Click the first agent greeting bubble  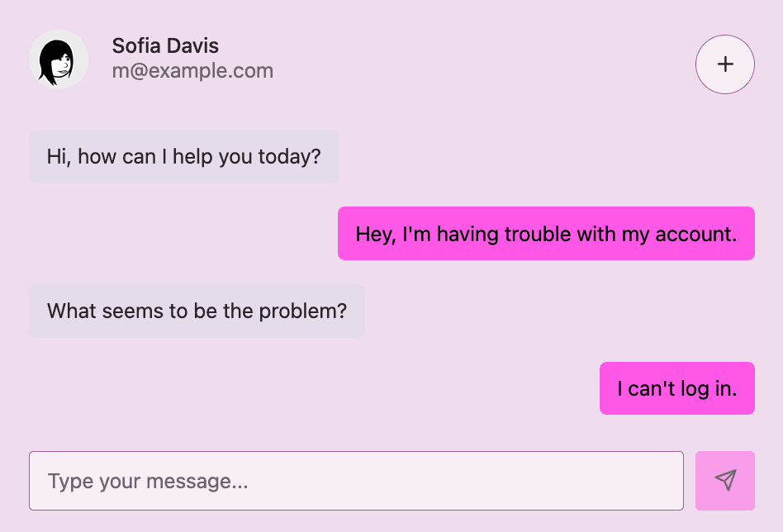click(x=184, y=156)
